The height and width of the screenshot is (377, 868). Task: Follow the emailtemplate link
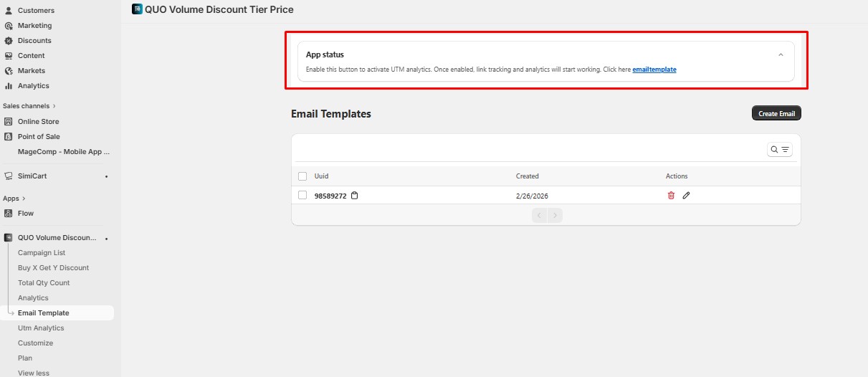[x=654, y=70]
